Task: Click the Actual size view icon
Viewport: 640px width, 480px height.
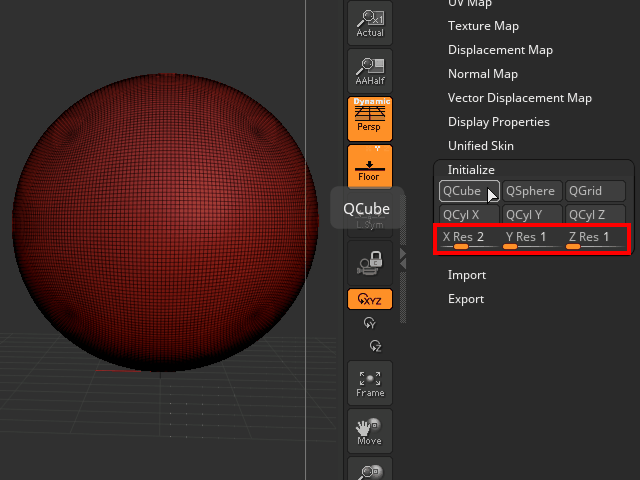Action: 370,22
